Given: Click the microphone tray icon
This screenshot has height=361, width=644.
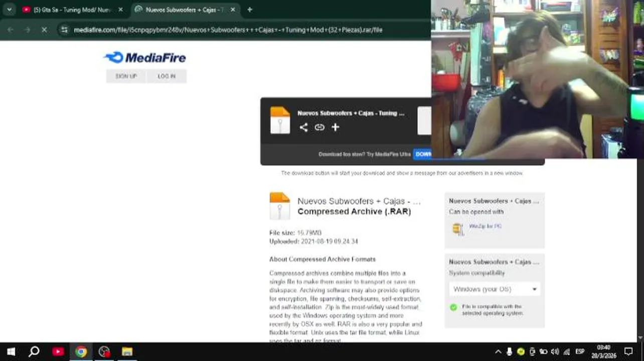Looking at the screenshot, I should click(510, 351).
